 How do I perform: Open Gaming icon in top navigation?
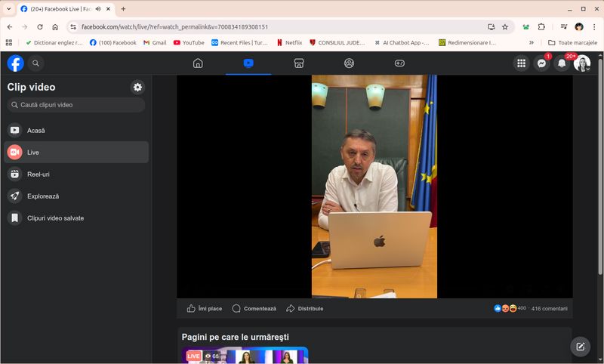point(399,63)
